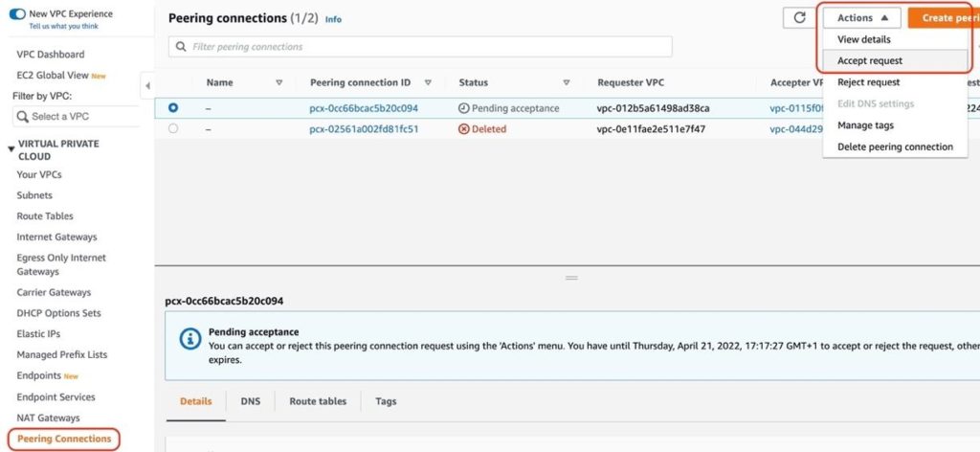Focus the Filter peering connections search field

[420, 47]
